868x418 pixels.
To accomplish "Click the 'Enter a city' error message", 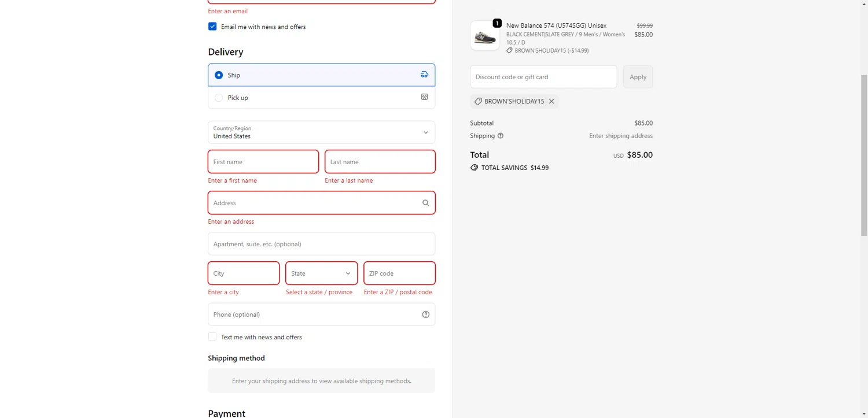I will coord(223,292).
